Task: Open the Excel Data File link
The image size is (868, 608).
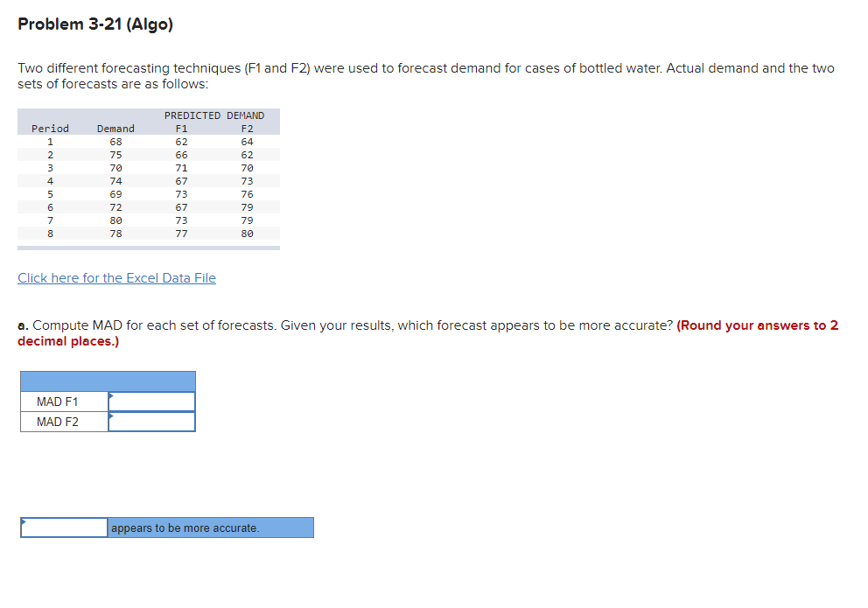Action: [x=116, y=277]
